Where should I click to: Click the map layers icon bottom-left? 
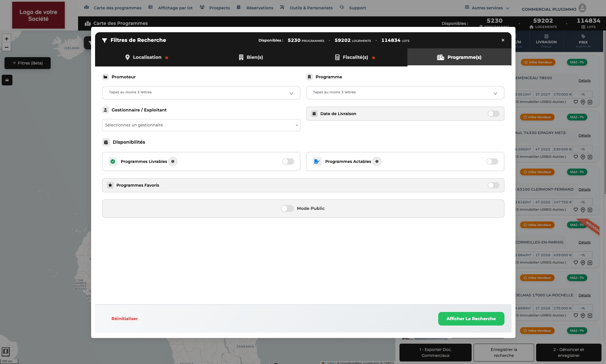[x=6, y=352]
